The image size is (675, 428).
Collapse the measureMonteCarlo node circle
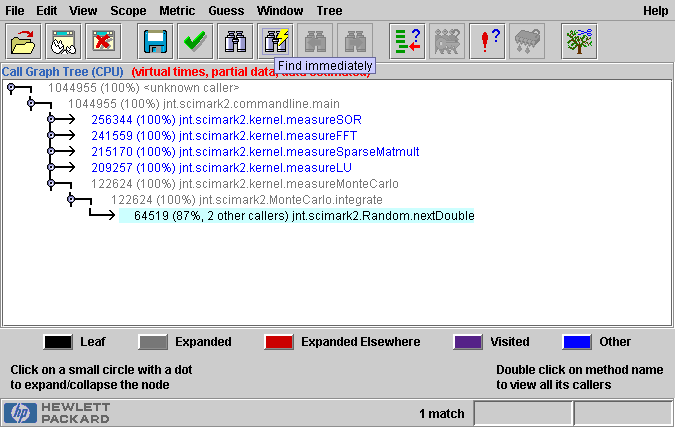pyautogui.click(x=51, y=184)
